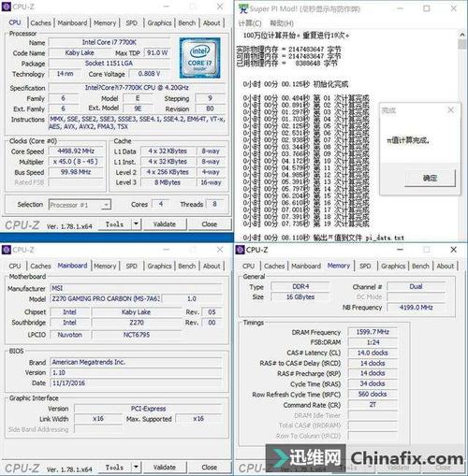
Task: Select Mainboard tab in the Memory window
Action: (x=306, y=266)
